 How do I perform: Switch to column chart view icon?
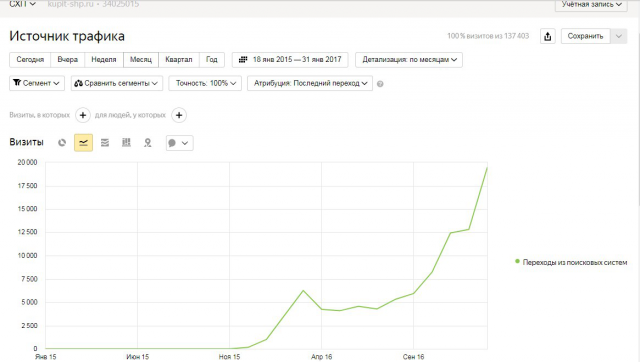(x=126, y=143)
